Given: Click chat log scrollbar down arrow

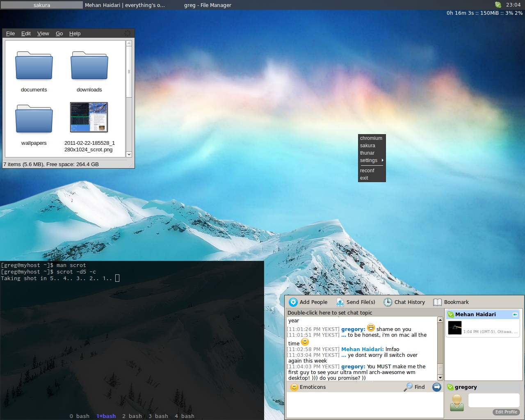Looking at the screenshot, I should point(440,378).
